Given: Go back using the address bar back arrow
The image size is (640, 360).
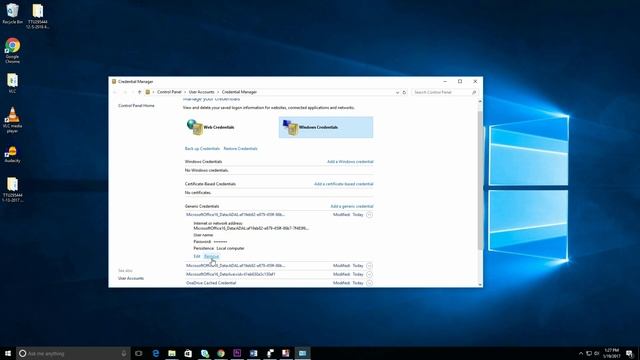Looking at the screenshot, I should point(115,92).
